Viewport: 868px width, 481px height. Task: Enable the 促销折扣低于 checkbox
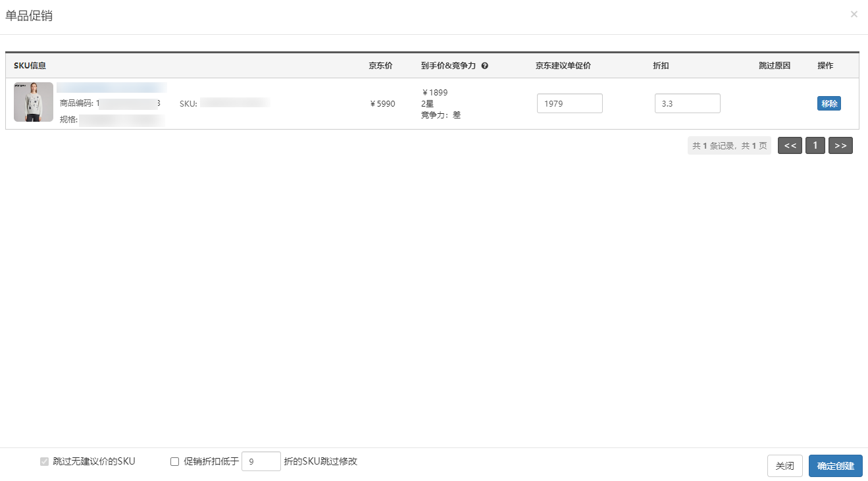tap(174, 462)
